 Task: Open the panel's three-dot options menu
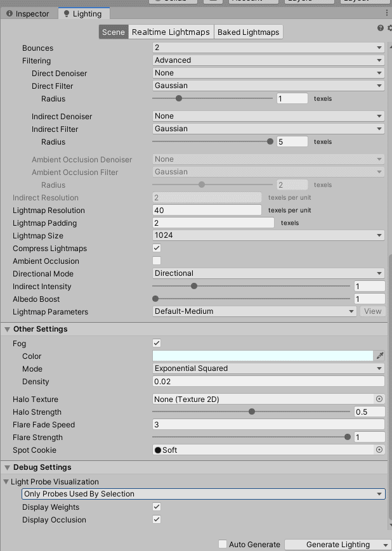(387, 13)
